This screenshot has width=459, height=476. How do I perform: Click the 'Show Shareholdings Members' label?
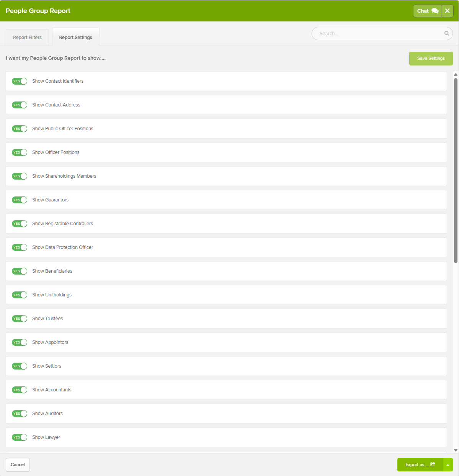(64, 176)
